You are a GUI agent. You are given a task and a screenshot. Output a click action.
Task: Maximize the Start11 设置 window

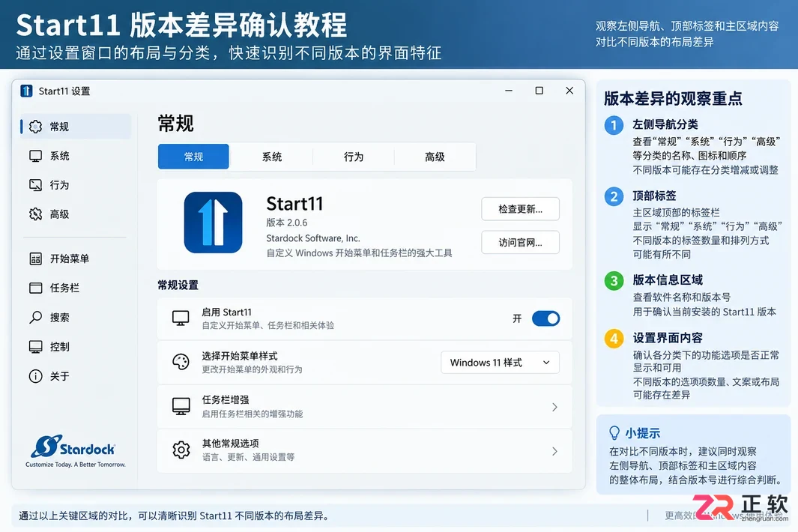(539, 91)
